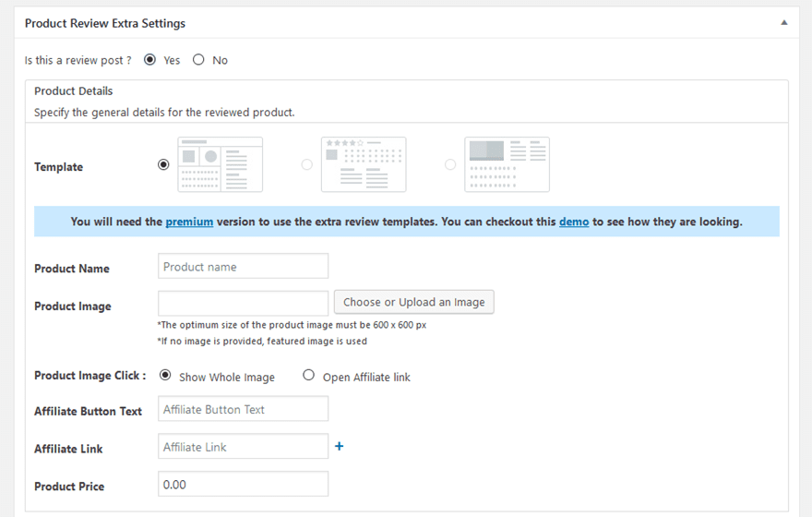Add another affiliate link with plus icon
The height and width of the screenshot is (517, 812).
[x=340, y=446]
